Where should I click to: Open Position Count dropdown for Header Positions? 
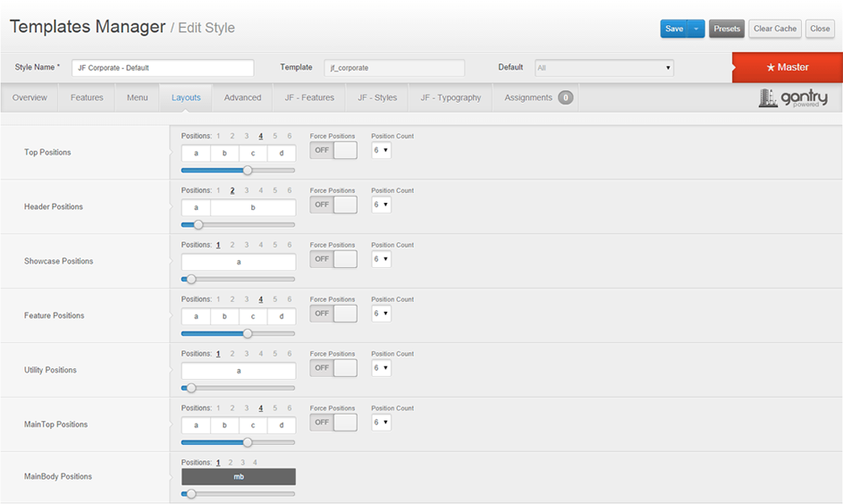coord(381,205)
